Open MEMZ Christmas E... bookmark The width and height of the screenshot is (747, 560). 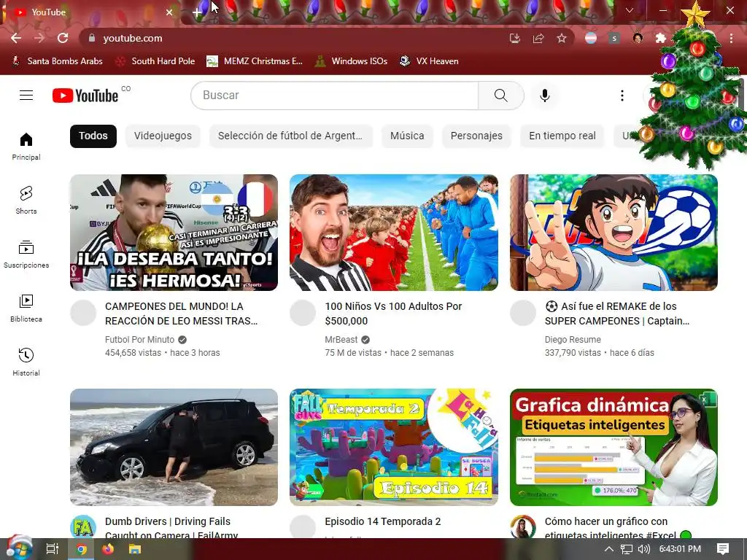pyautogui.click(x=255, y=61)
